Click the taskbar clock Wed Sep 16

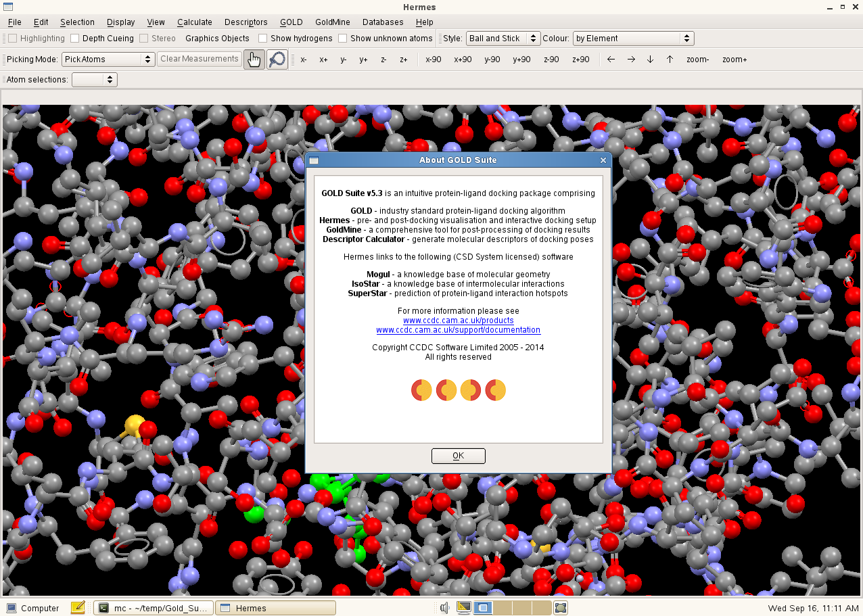812,608
